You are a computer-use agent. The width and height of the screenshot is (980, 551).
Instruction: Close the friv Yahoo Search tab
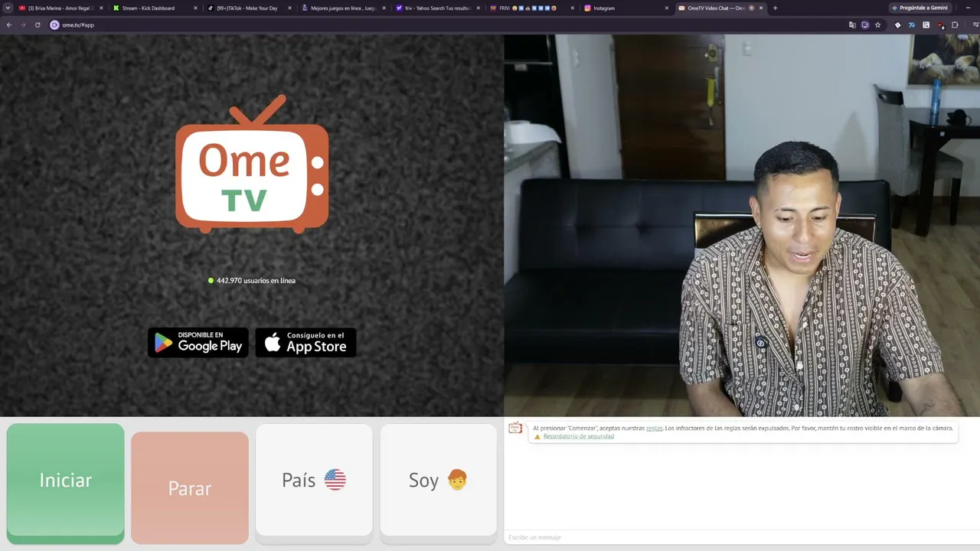click(x=479, y=8)
